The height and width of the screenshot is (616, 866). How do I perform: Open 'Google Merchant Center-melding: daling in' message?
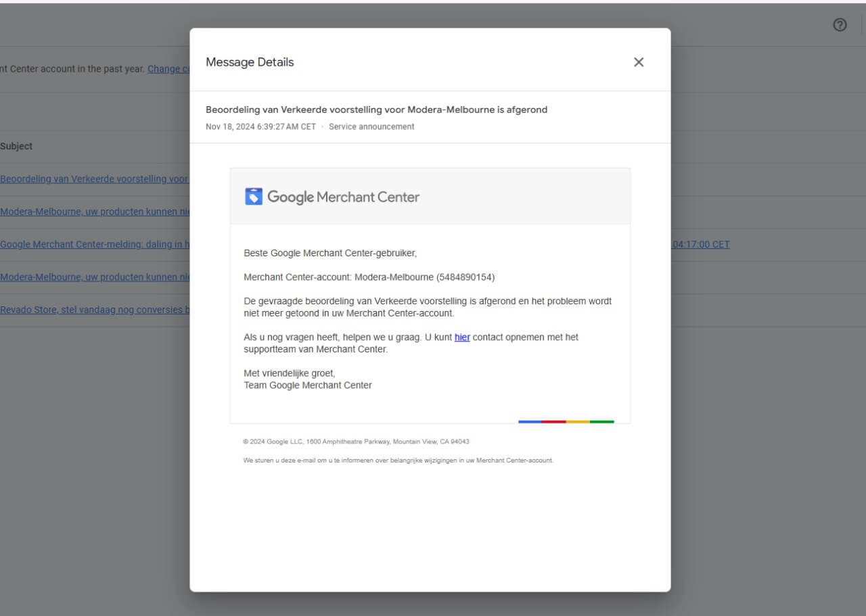[x=95, y=244]
